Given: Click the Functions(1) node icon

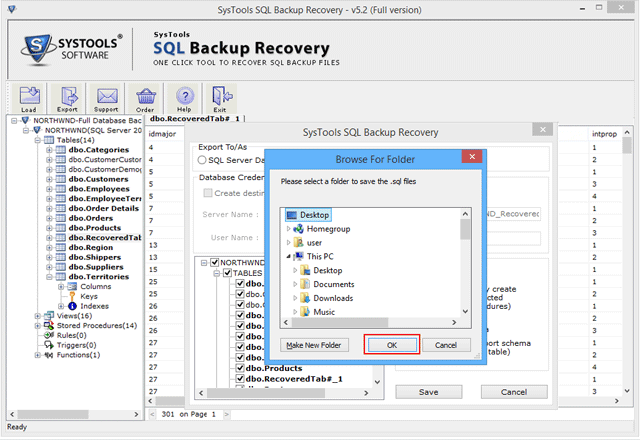Looking at the screenshot, I should [49, 355].
